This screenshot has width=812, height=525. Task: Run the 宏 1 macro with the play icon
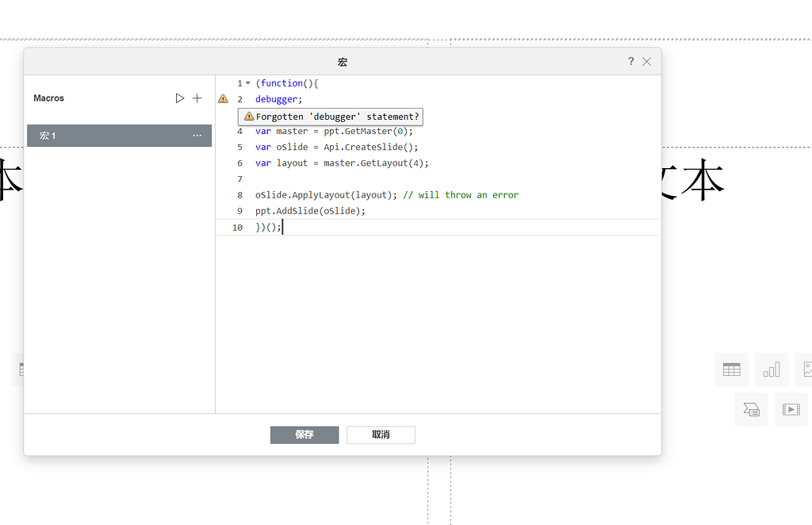(180, 98)
